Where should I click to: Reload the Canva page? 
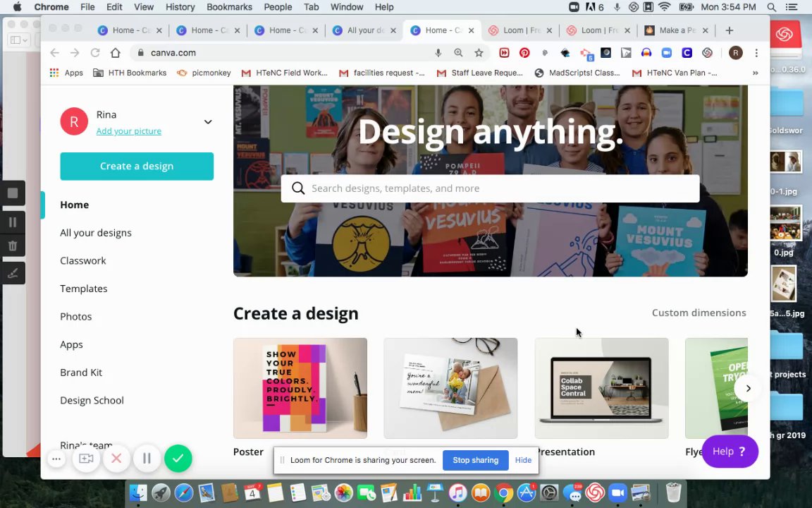(x=95, y=53)
